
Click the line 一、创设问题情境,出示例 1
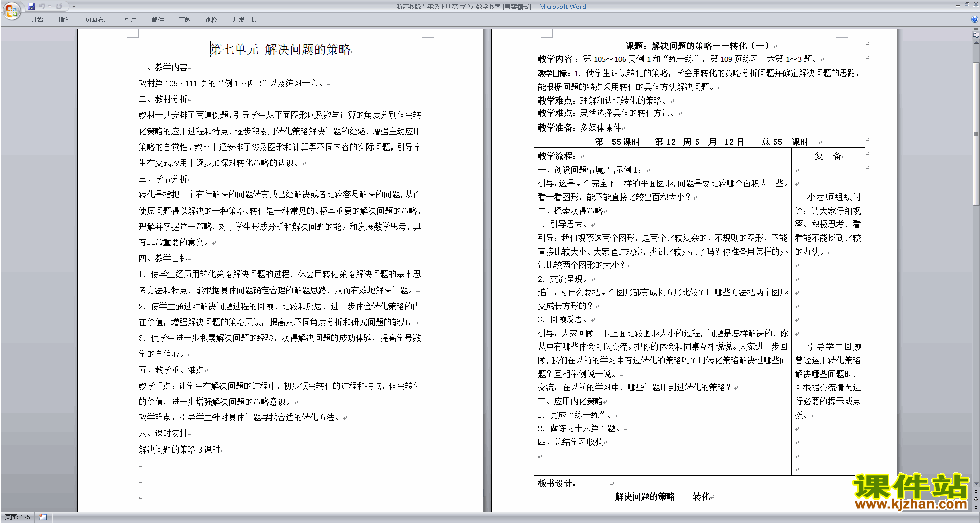590,170
